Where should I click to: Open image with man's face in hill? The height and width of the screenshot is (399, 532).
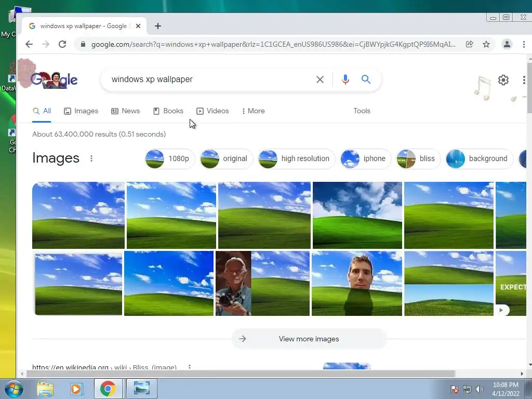tap(357, 283)
